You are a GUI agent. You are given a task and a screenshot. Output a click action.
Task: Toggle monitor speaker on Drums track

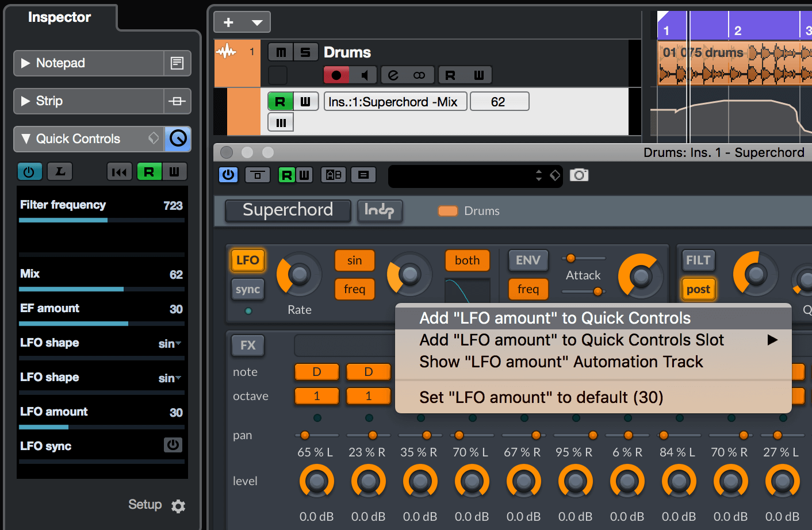363,75
